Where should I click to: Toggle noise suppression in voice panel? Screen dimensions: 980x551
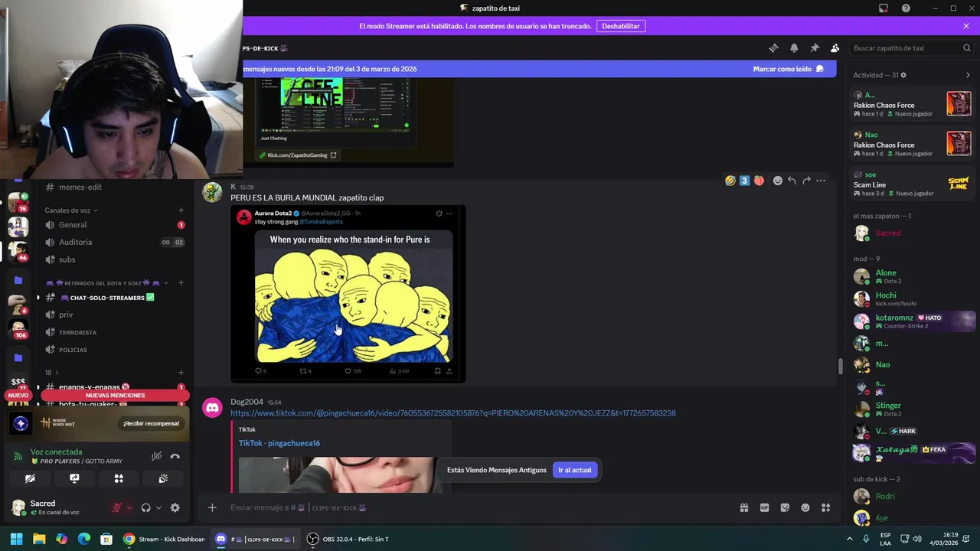(x=156, y=456)
